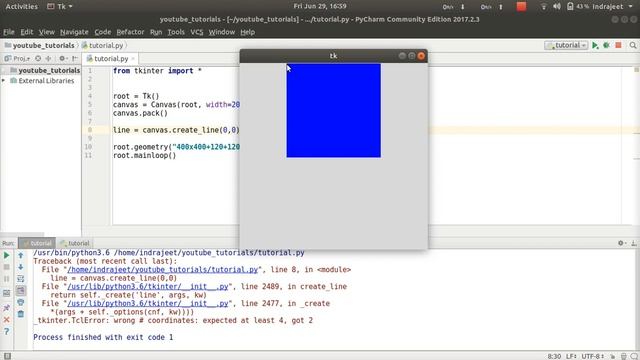The height and width of the screenshot is (360, 640).
Task: Click the blue canvas in tk window
Action: click(x=333, y=110)
